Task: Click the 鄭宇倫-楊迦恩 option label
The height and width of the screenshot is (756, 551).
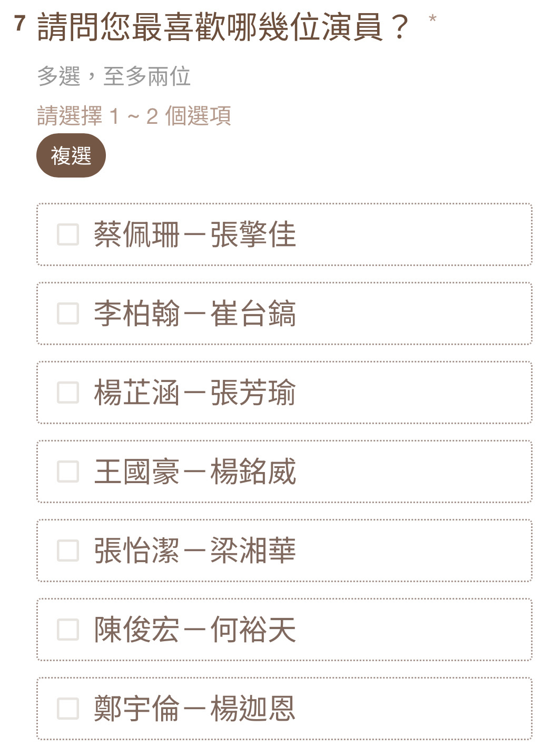Action: tap(195, 709)
